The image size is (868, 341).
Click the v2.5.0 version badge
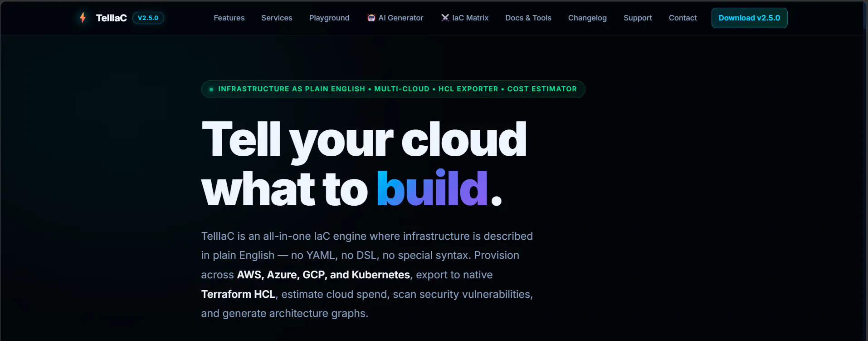pos(148,18)
